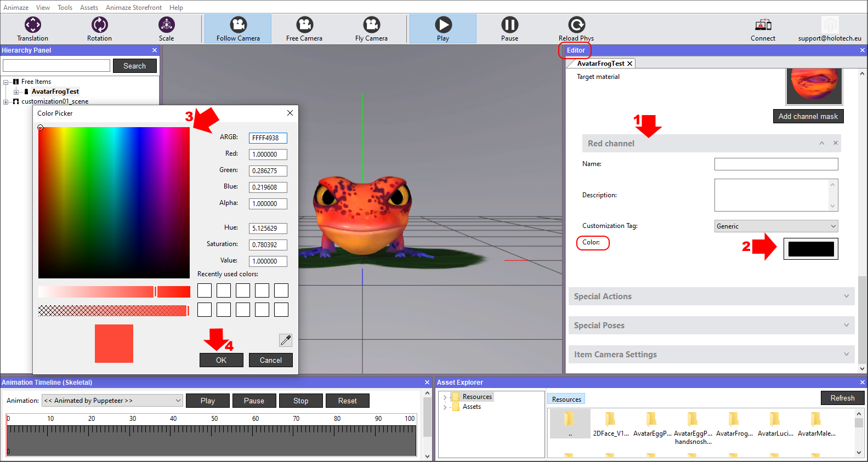Click the Hierarchy search input box
The width and height of the screenshot is (868, 462).
tap(56, 66)
